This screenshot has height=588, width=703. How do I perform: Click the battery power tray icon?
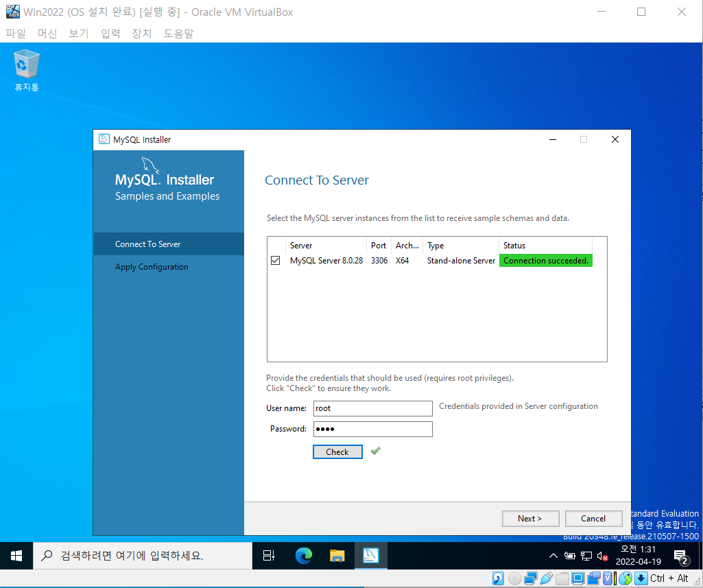[x=570, y=556]
